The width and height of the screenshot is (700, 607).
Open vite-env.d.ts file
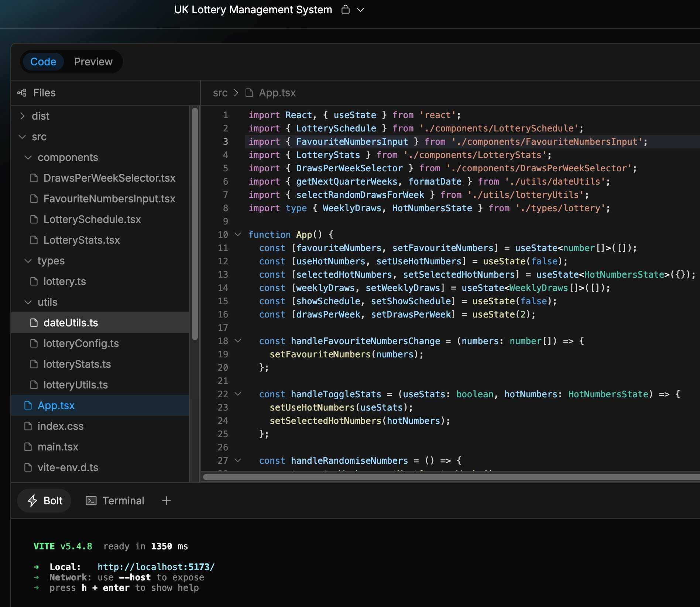(x=100, y=467)
